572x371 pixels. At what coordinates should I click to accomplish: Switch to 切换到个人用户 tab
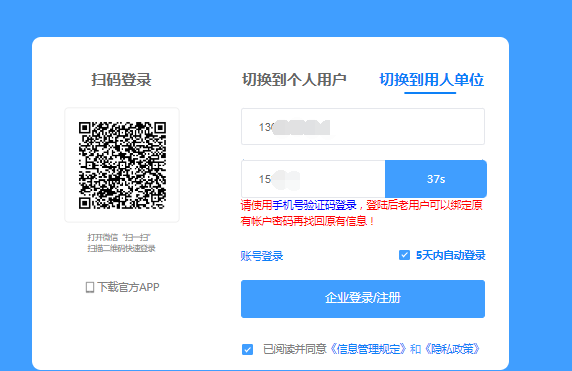(x=294, y=80)
